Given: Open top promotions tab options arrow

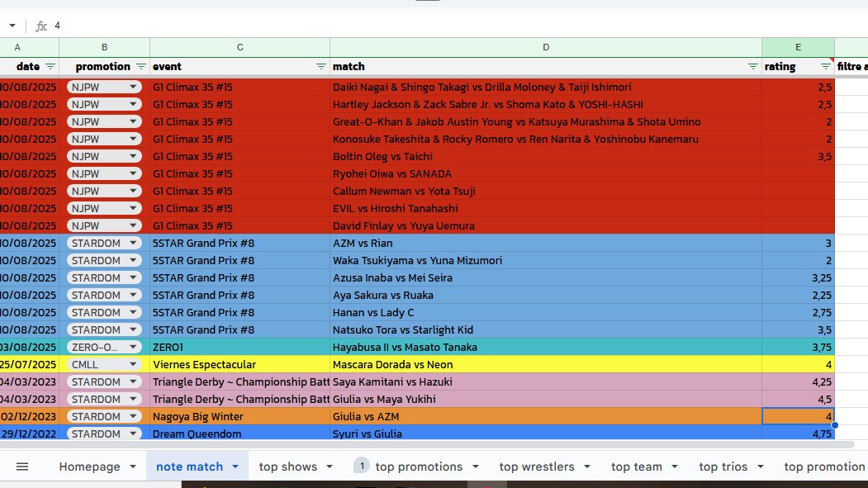Looking at the screenshot, I should (476, 467).
